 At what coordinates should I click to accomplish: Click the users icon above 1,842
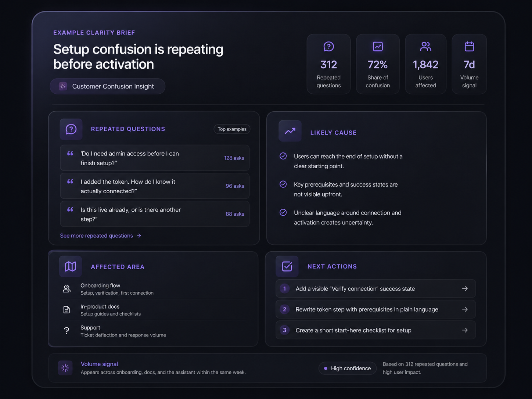pyautogui.click(x=425, y=47)
